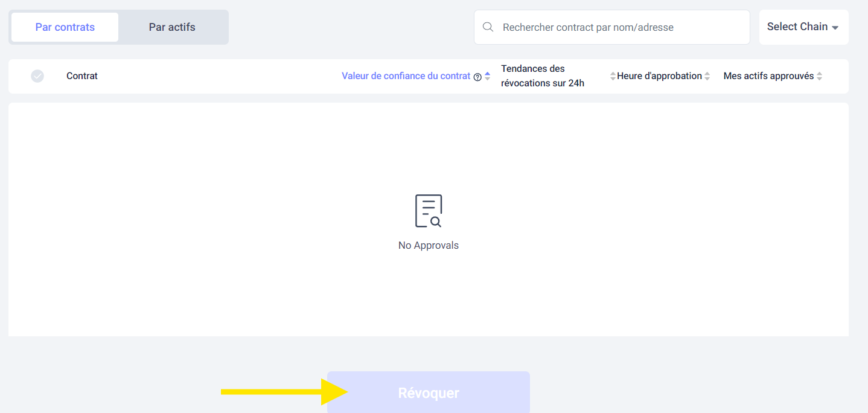The height and width of the screenshot is (413, 868).
Task: Open the contract trust value help tooltip icon
Action: coord(477,76)
